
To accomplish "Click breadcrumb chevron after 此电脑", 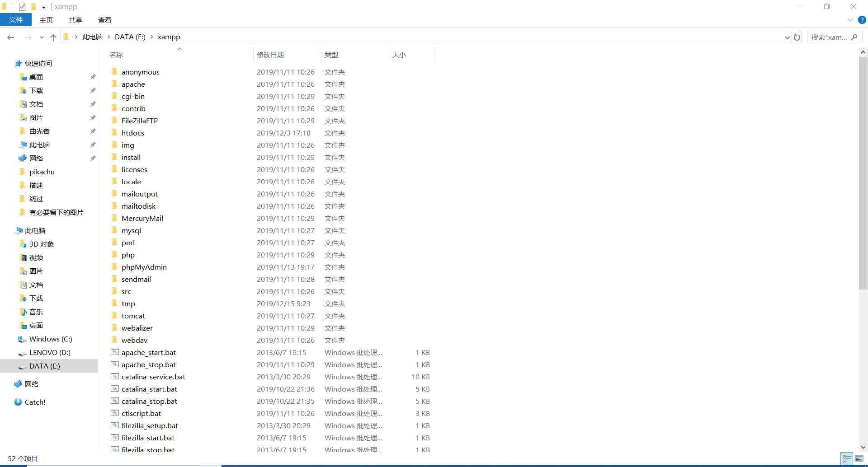I will 109,37.
